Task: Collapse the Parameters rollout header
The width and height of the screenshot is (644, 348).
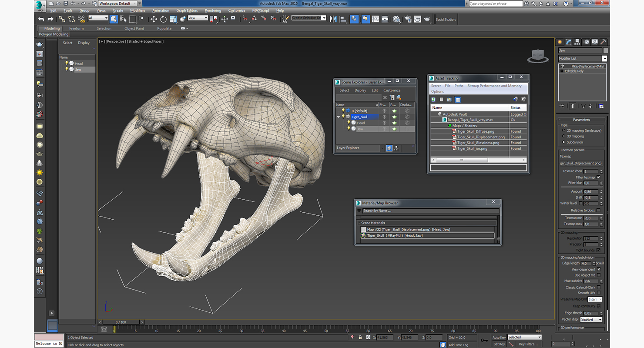Action: pyautogui.click(x=581, y=120)
